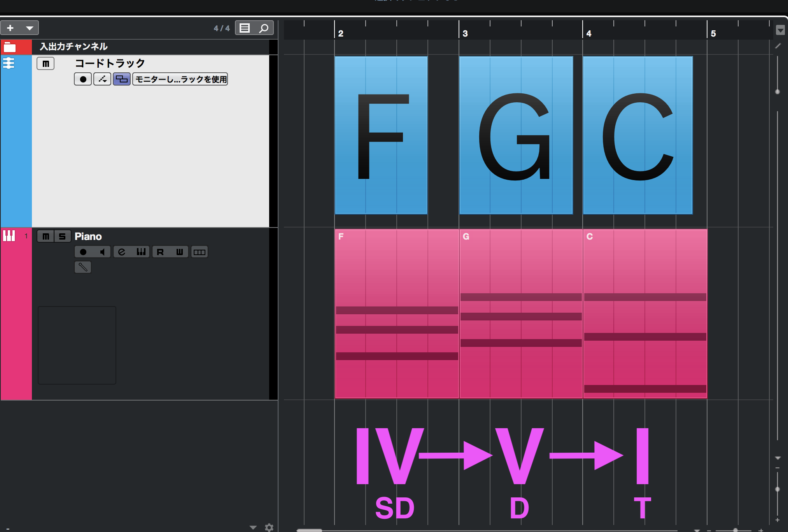Viewport: 788px width, 532px height.
Task: Click the chord track voicing curve button
Action: pyautogui.click(x=102, y=79)
